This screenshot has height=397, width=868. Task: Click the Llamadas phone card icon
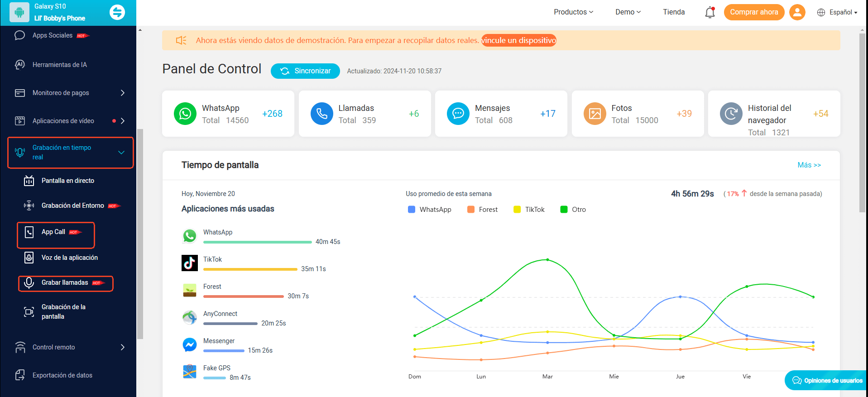point(322,114)
